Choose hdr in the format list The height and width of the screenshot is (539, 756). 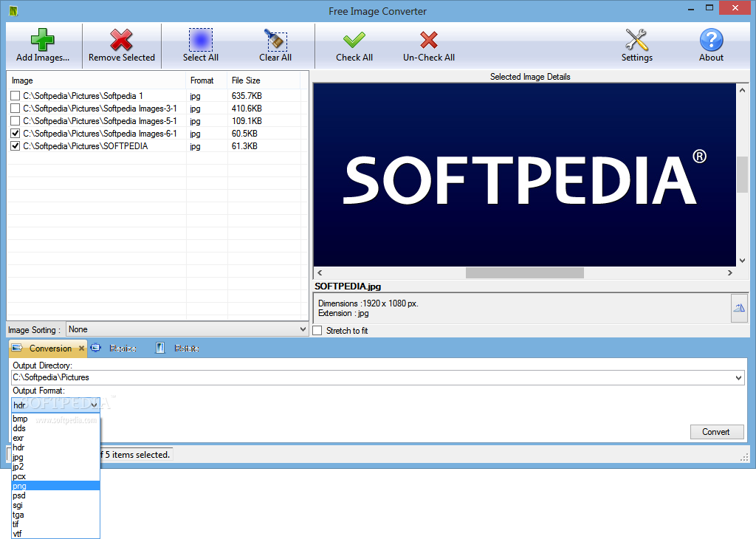click(55, 447)
